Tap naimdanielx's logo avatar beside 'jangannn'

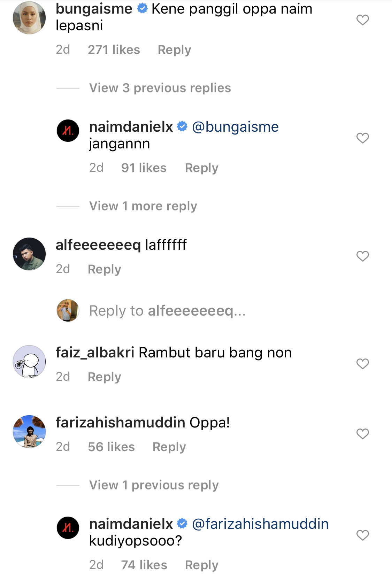click(x=68, y=131)
